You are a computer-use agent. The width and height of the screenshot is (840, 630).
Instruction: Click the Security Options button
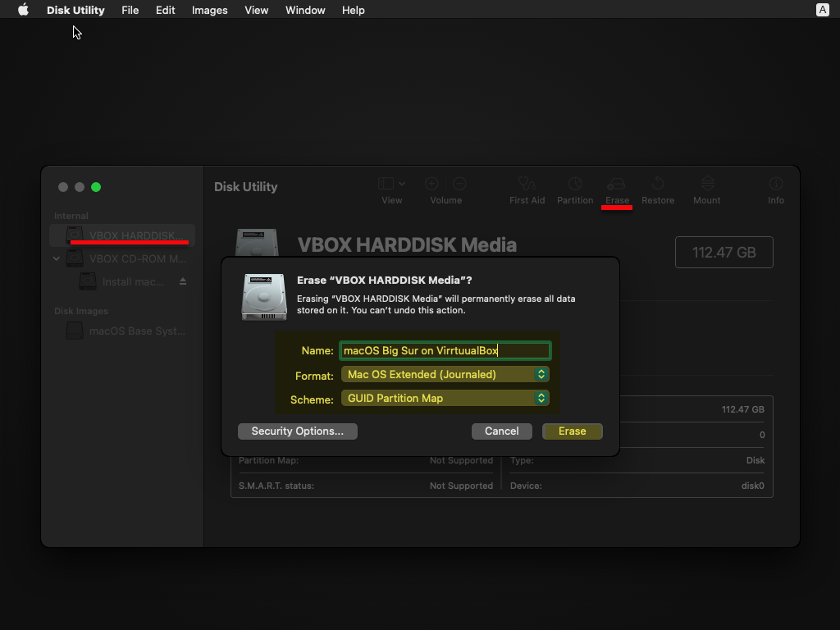coord(297,431)
